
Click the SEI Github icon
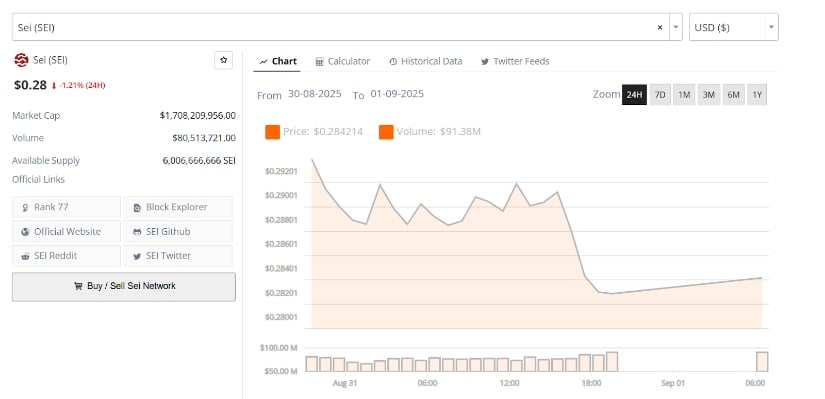tap(137, 232)
